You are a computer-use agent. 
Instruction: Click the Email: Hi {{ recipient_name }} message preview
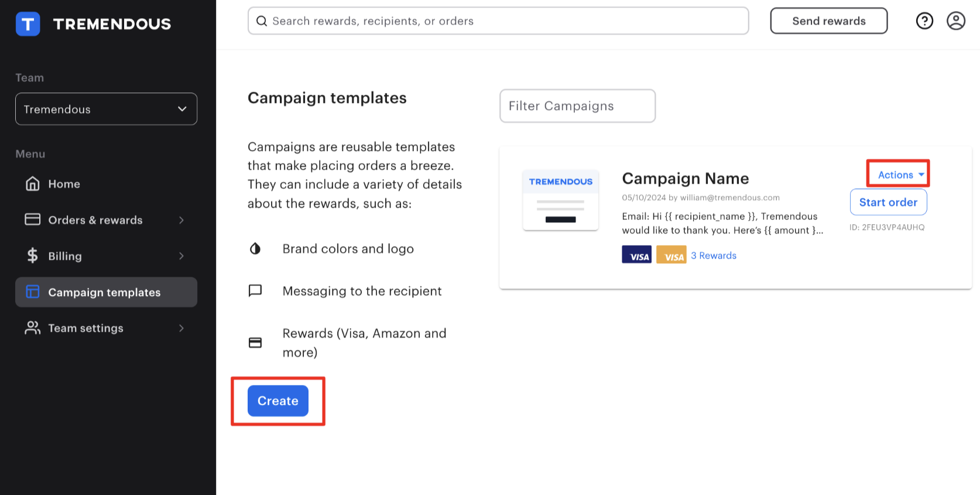point(722,224)
